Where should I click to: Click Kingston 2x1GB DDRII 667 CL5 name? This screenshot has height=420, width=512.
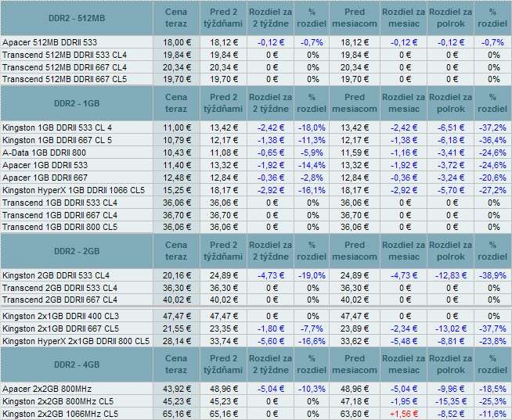coord(61,328)
